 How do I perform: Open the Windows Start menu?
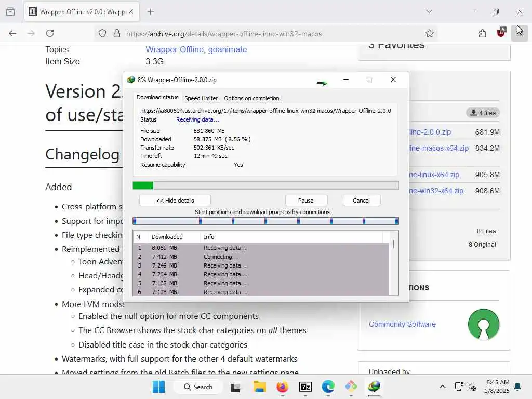[x=158, y=387]
